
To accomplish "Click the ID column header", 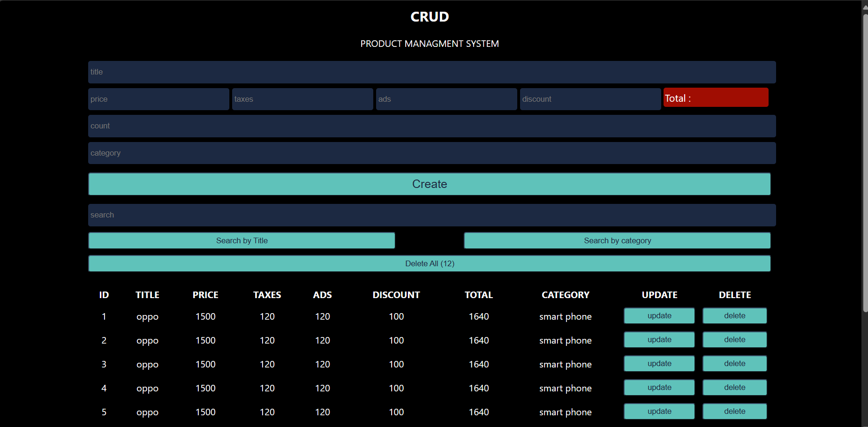I will tap(104, 295).
